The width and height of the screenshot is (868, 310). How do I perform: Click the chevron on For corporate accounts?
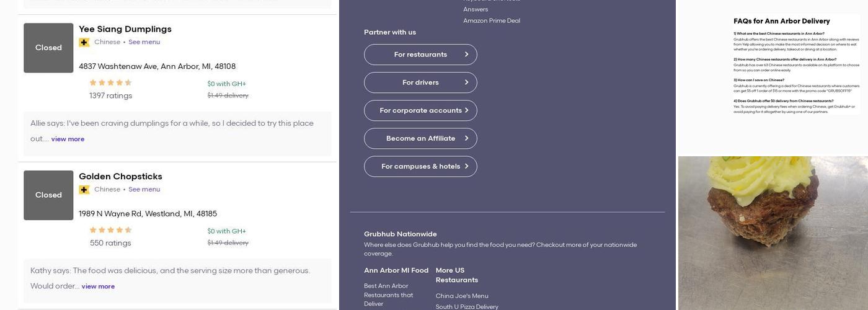(x=466, y=110)
